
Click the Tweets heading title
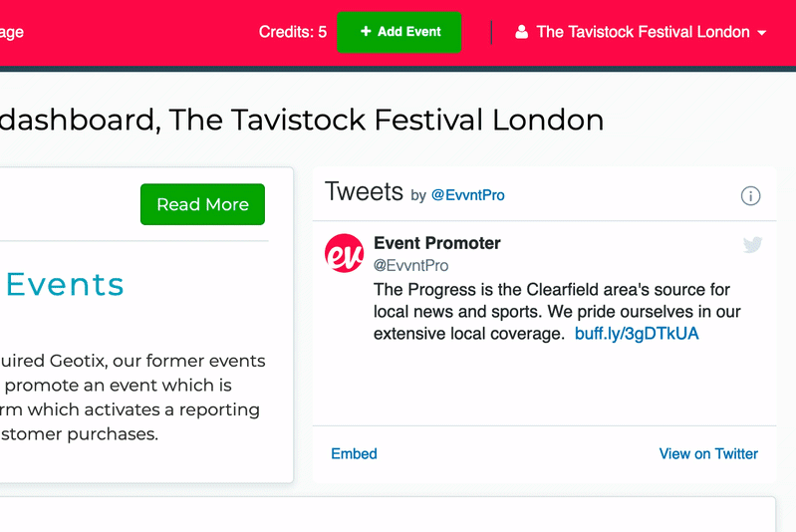364,192
